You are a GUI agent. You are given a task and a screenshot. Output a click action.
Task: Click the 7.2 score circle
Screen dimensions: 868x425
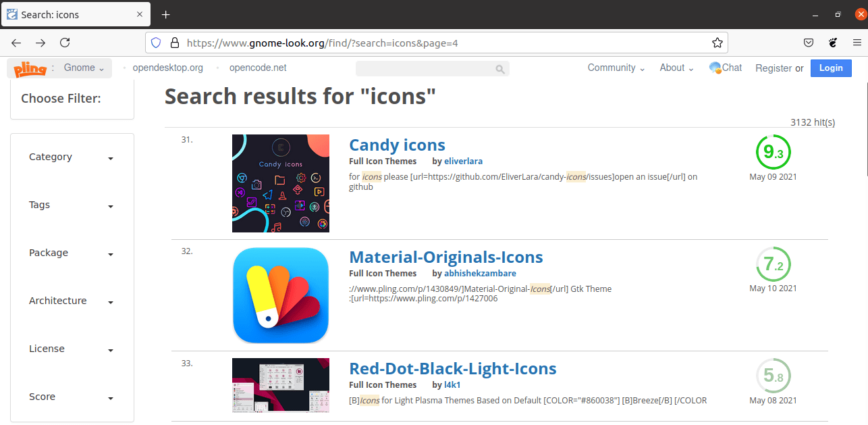point(773,264)
